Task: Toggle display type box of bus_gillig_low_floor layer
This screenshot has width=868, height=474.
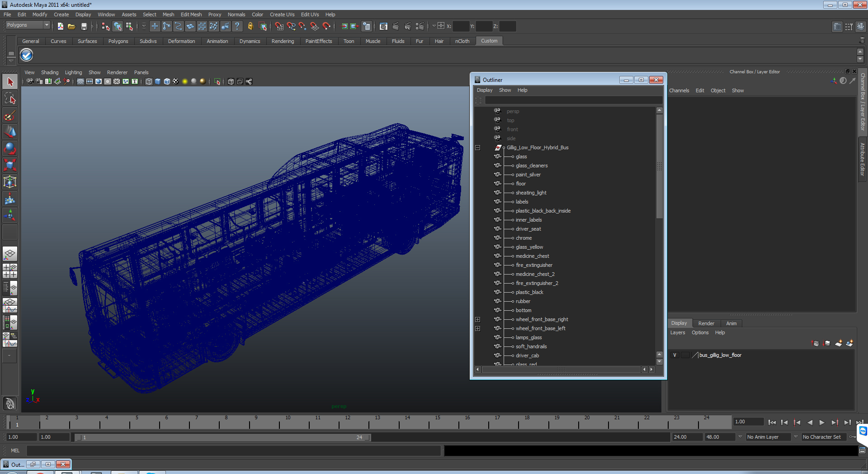Action: point(685,355)
